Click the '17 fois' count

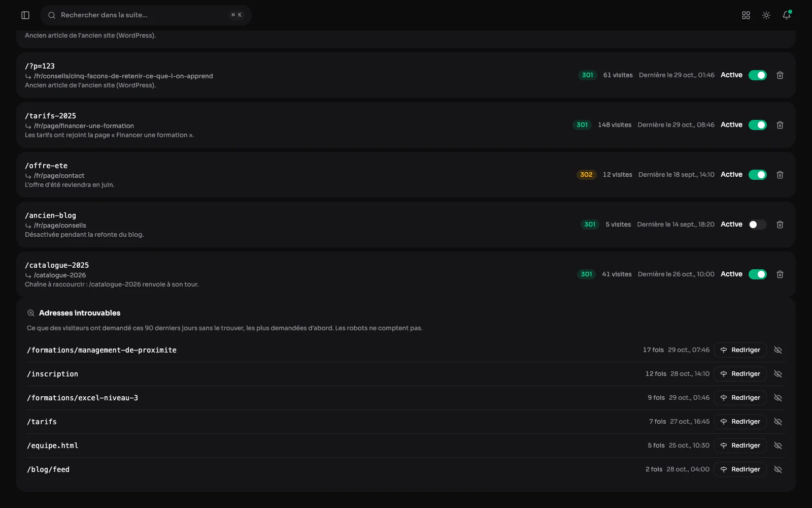653,350
